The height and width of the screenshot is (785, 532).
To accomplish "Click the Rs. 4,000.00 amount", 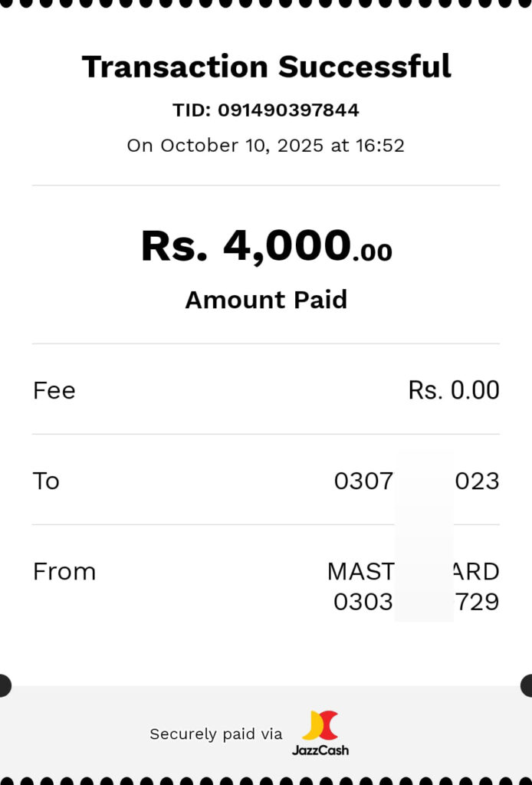I will pyautogui.click(x=266, y=247).
